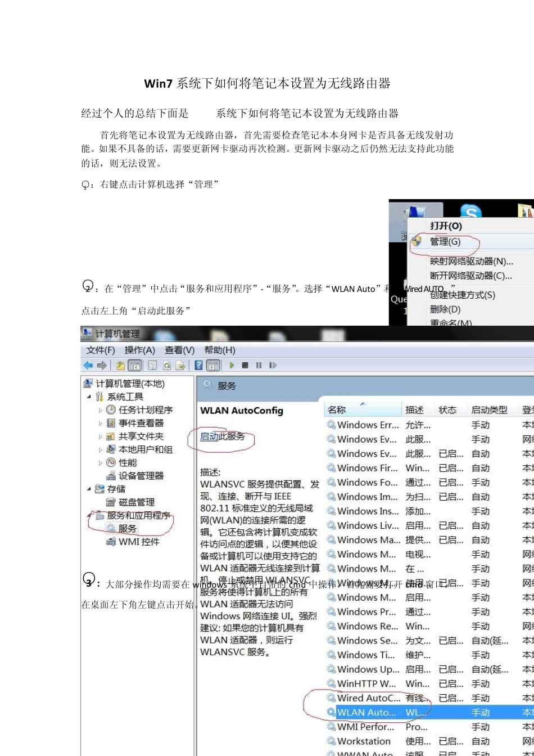Collapse the 系统工具 tree node
The height and width of the screenshot is (756, 534).
point(89,397)
